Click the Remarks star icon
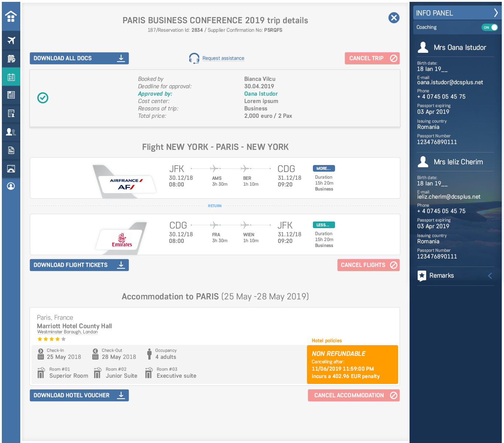This screenshot has width=504, height=443. [422, 276]
